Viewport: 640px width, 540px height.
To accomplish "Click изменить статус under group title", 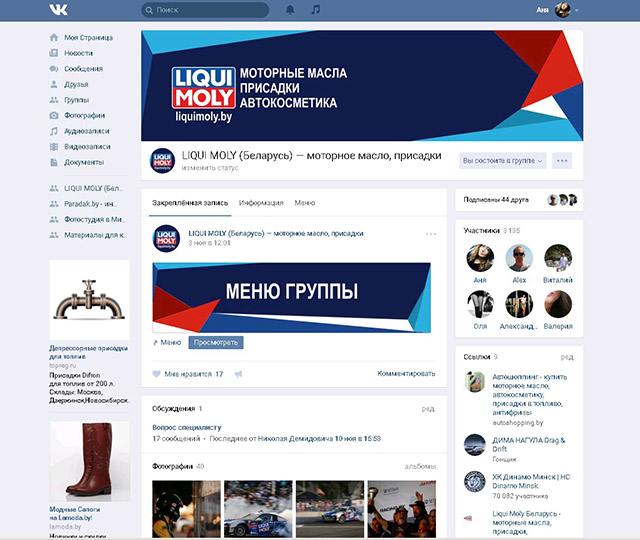I will click(210, 168).
